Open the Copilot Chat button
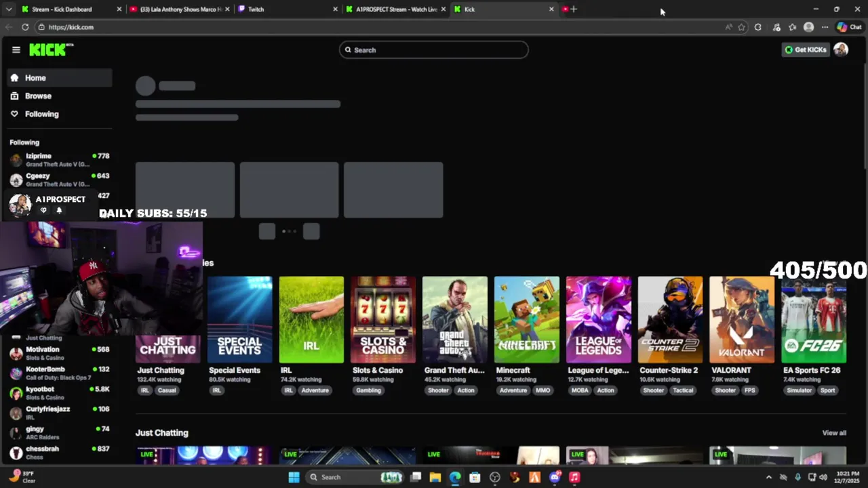The width and height of the screenshot is (868, 488). [x=850, y=27]
